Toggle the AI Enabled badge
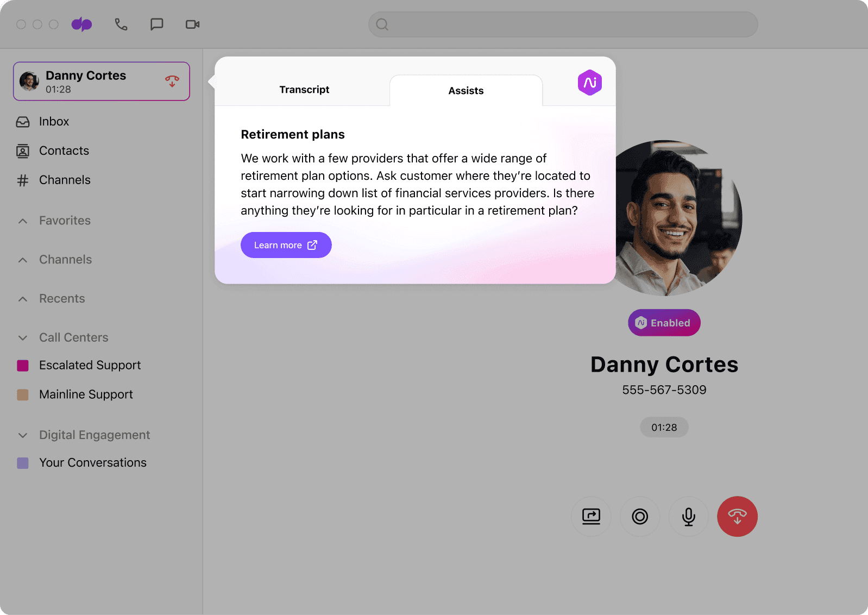The width and height of the screenshot is (868, 615). pos(664,323)
